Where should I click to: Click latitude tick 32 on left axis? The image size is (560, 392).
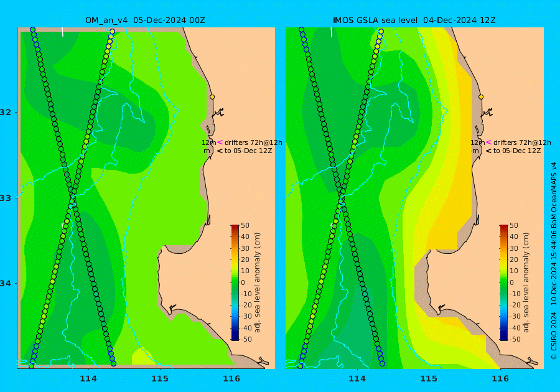point(6,112)
